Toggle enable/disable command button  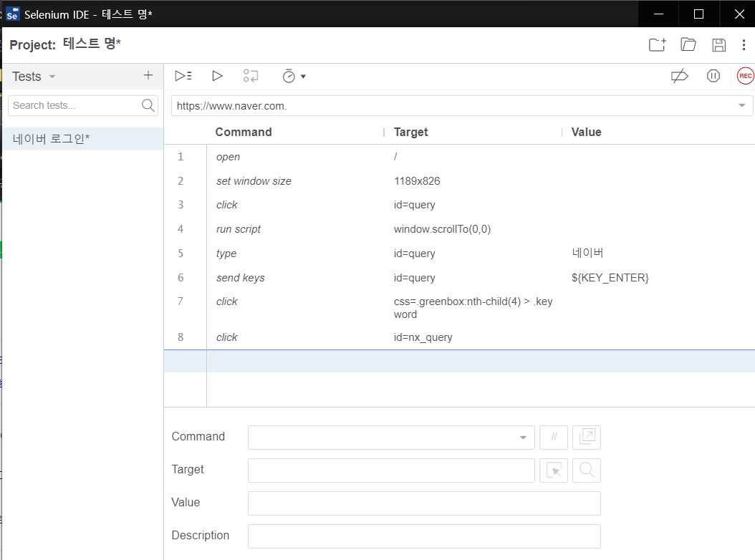pyautogui.click(x=554, y=438)
